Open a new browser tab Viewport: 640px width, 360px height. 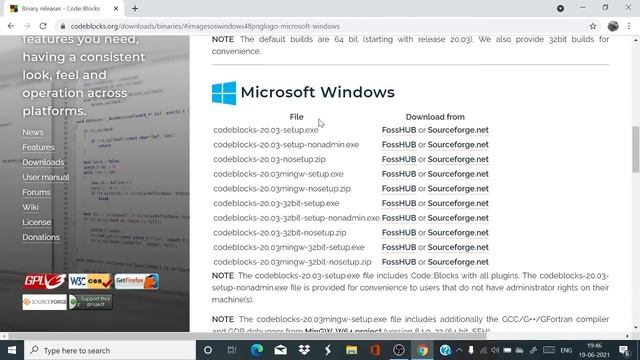(135, 8)
